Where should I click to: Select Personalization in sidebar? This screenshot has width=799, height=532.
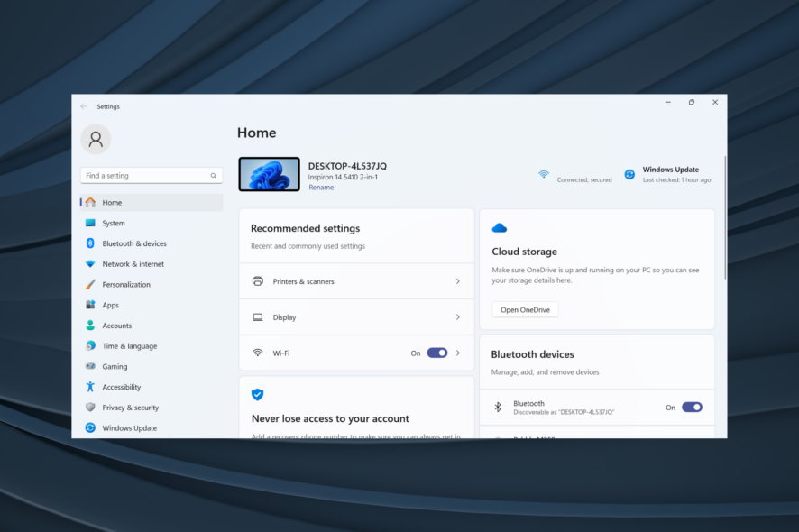[152, 284]
